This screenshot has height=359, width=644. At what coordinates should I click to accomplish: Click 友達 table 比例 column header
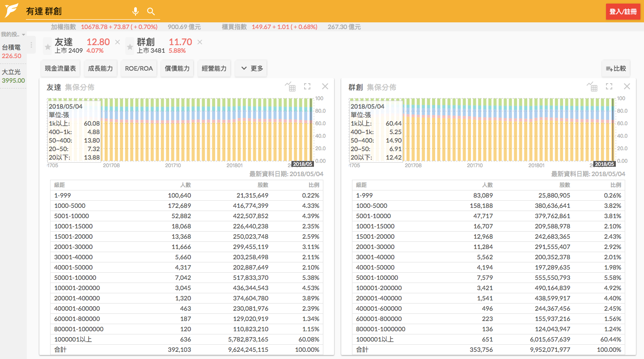pos(314,185)
